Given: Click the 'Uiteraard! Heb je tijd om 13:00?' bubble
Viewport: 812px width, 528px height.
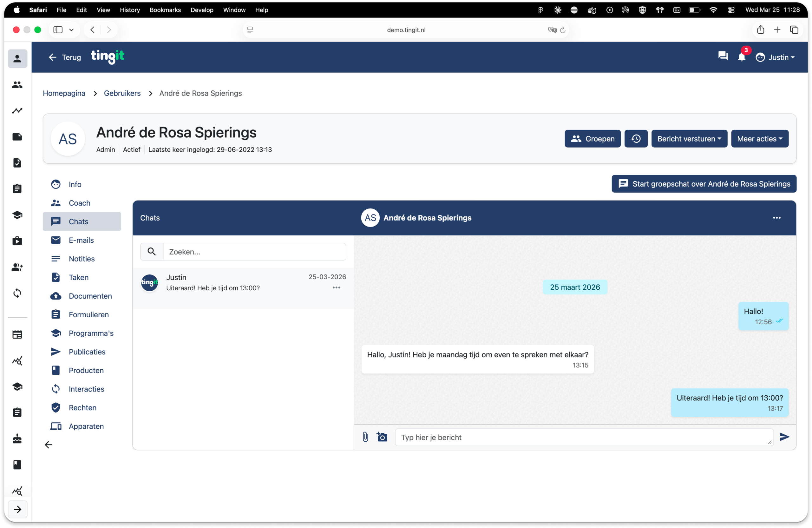Looking at the screenshot, I should tap(730, 403).
